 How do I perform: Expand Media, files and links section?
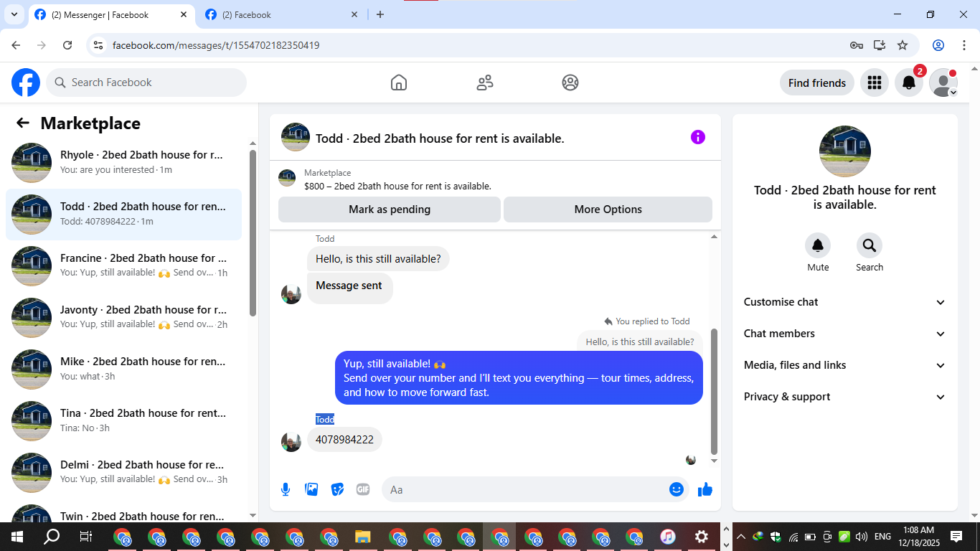click(x=845, y=365)
